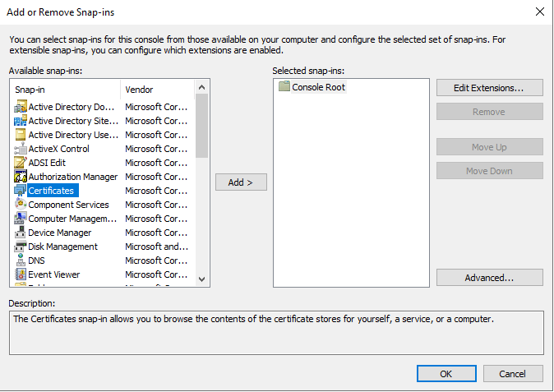Open the Edit Extensions dialog
The image size is (554, 392).
pyautogui.click(x=489, y=88)
